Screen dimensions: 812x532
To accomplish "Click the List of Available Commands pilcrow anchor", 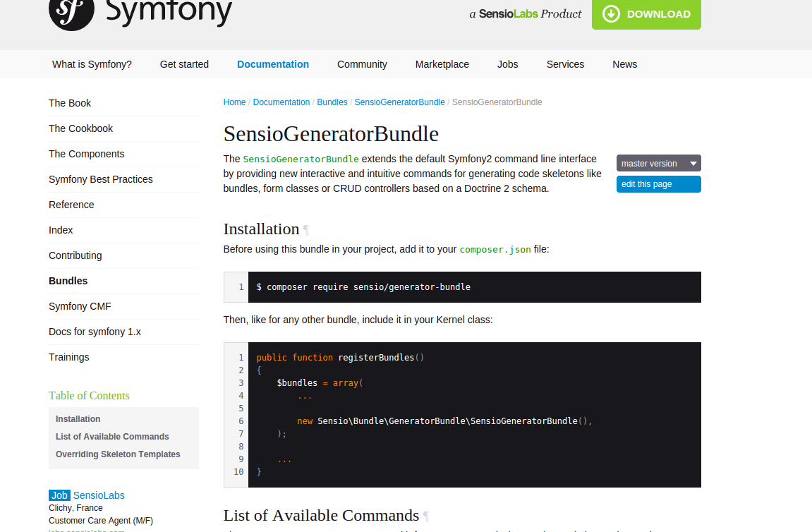I will coord(425,516).
